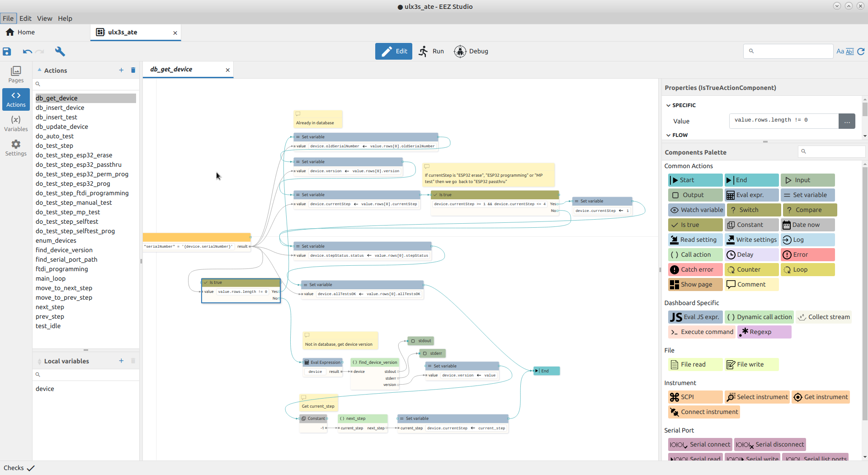868x475 pixels.
Task: Toggle whole word search option
Action: pos(850,52)
